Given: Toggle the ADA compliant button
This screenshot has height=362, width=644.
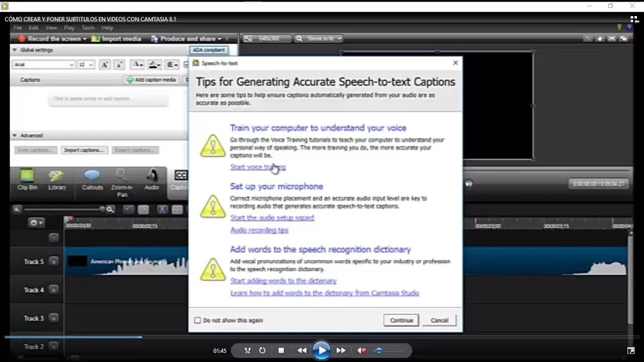Looking at the screenshot, I should [209, 50].
